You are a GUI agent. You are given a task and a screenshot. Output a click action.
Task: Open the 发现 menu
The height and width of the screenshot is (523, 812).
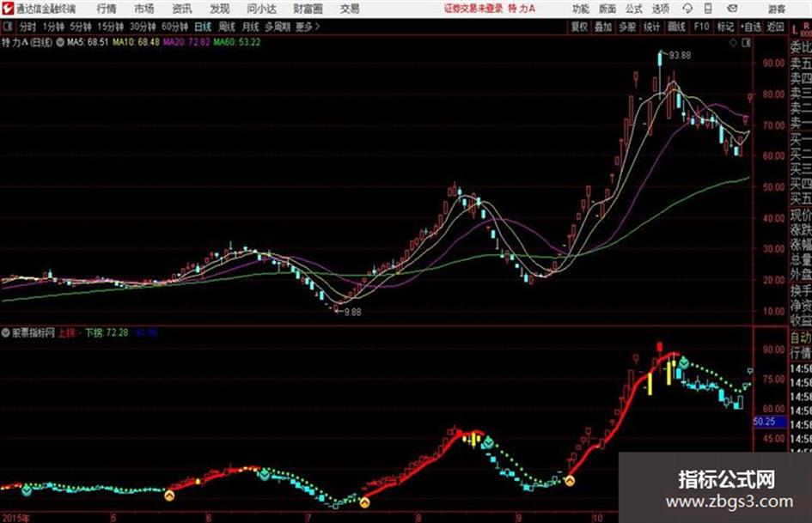tap(220, 9)
